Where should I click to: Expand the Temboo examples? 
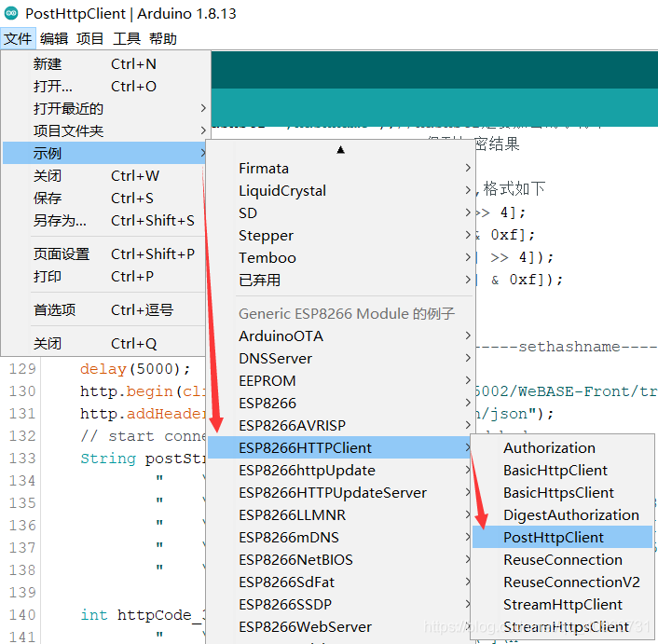341,257
